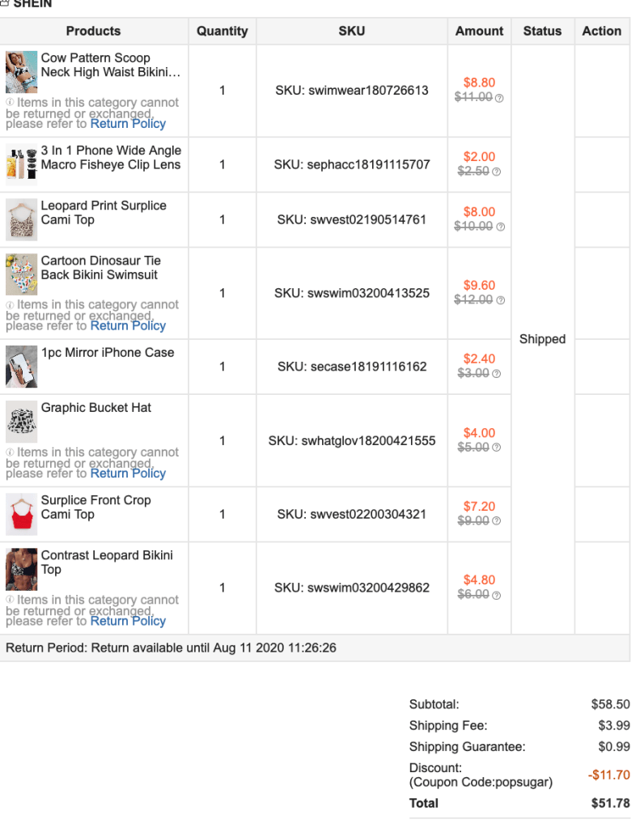
Task: Click the Mirror iPhone Case thumbnail
Action: [22, 367]
